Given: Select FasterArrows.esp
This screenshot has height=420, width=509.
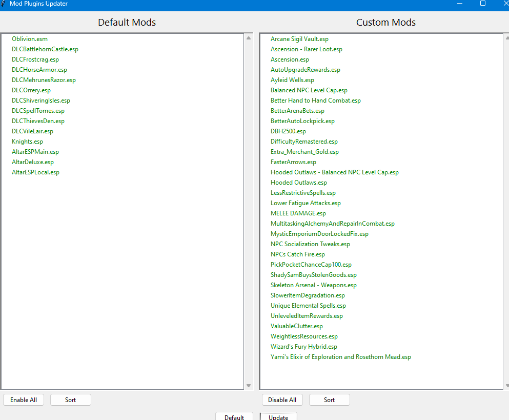Looking at the screenshot, I should [293, 162].
